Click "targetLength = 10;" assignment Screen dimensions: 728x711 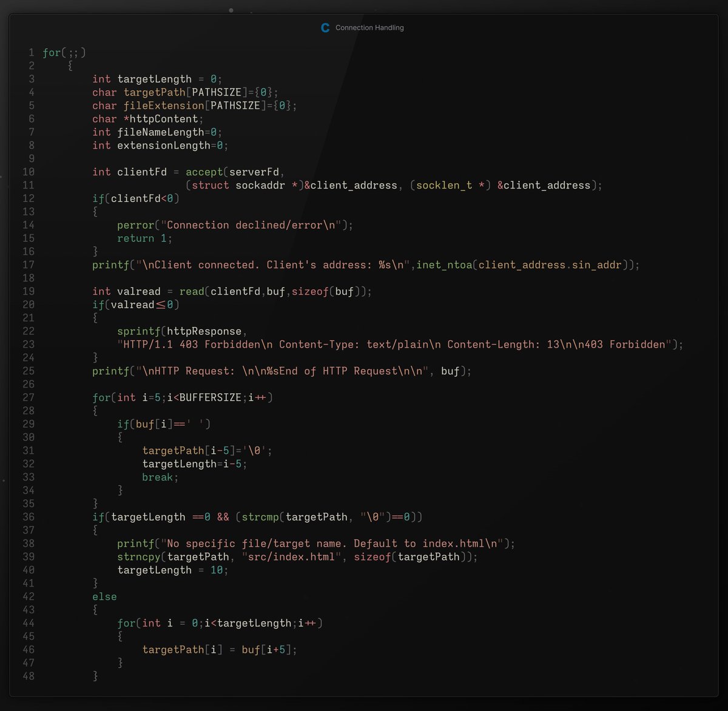(173, 570)
